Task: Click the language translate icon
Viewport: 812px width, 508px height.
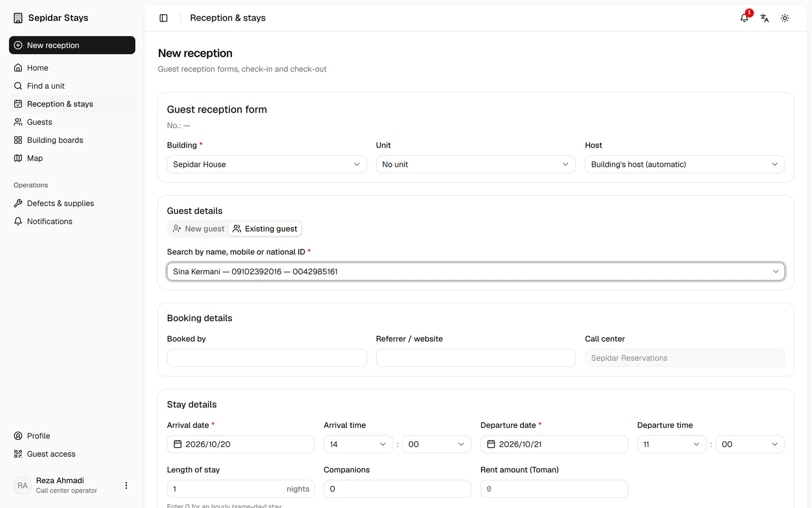Action: point(765,18)
